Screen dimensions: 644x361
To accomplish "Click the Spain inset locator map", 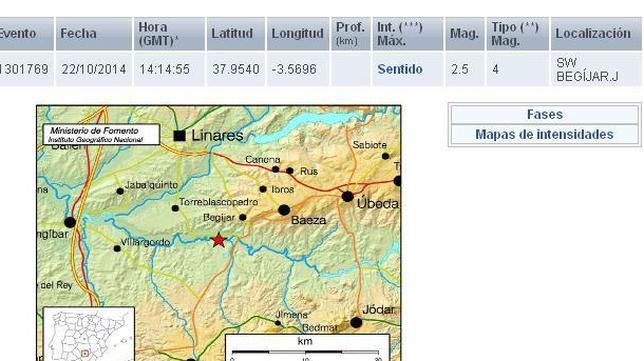I will 89,334.
